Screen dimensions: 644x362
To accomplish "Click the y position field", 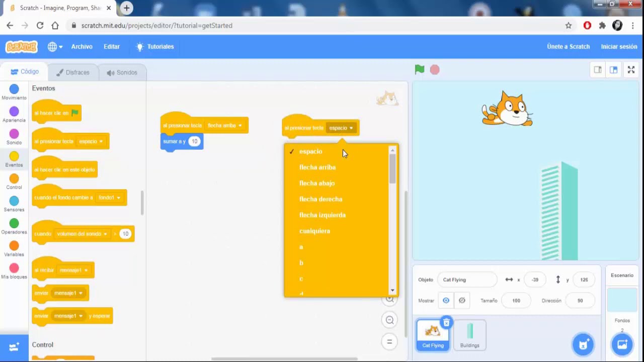I will tap(584, 280).
